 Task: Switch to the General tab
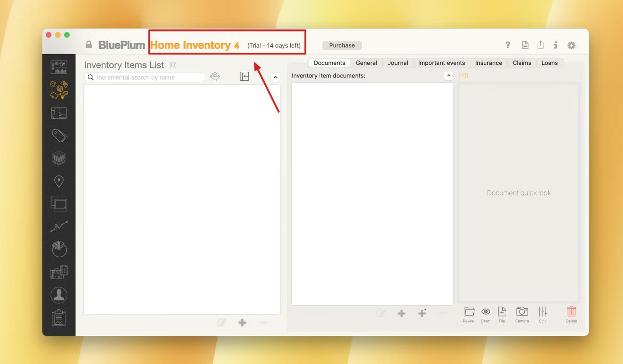coord(366,63)
